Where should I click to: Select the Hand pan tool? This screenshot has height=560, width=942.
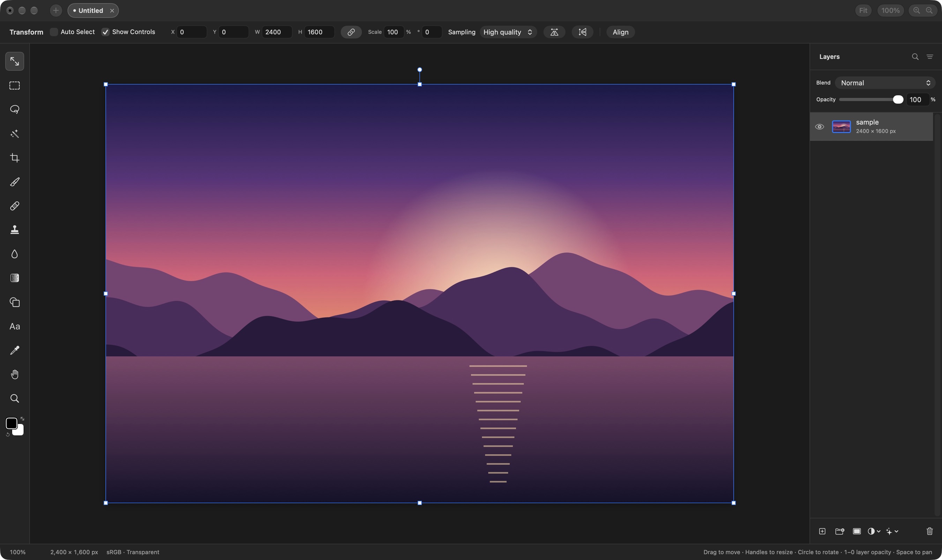tap(15, 374)
